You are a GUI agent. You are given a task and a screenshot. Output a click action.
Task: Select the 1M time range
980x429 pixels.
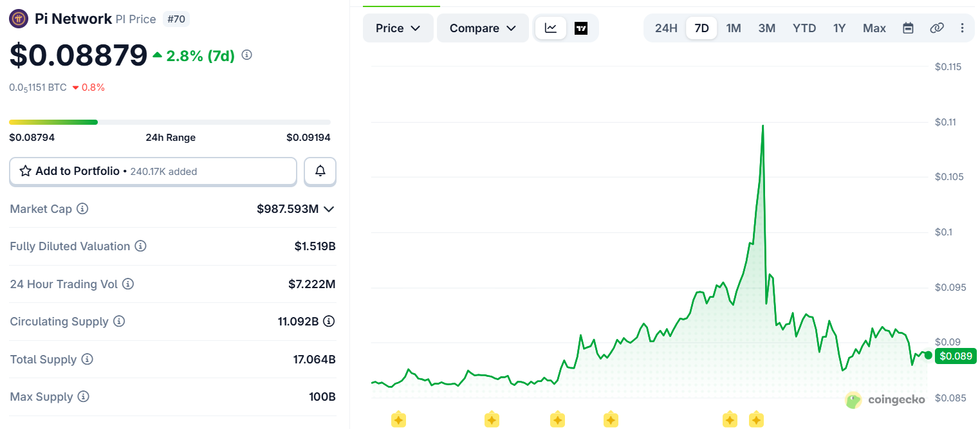734,28
